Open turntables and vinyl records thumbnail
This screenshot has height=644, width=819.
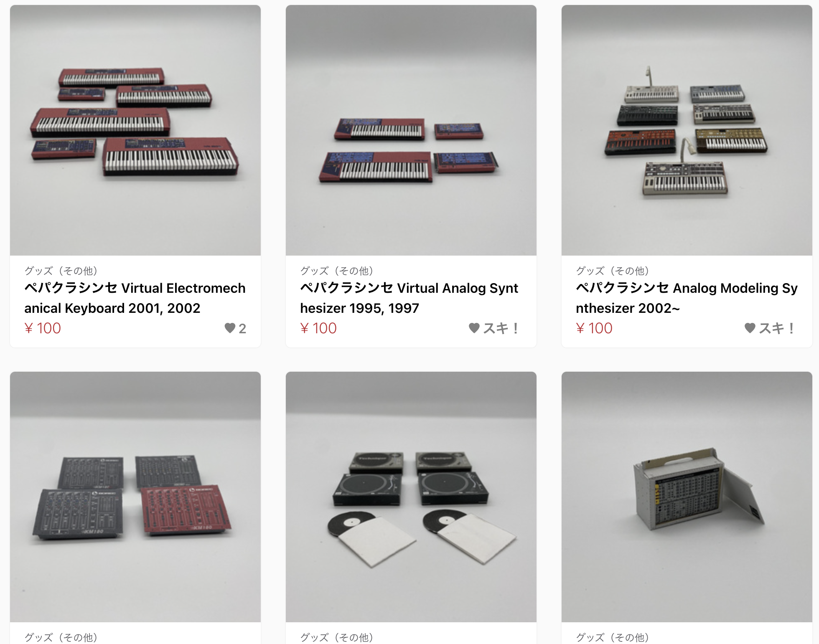(411, 497)
